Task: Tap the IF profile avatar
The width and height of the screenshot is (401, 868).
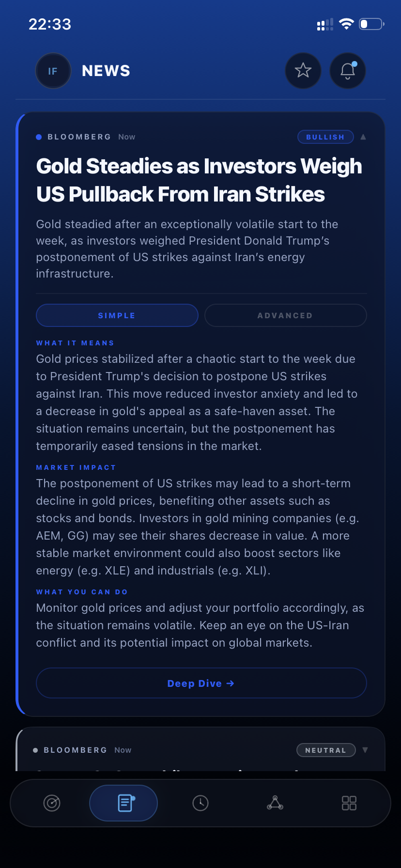Action: tap(53, 70)
